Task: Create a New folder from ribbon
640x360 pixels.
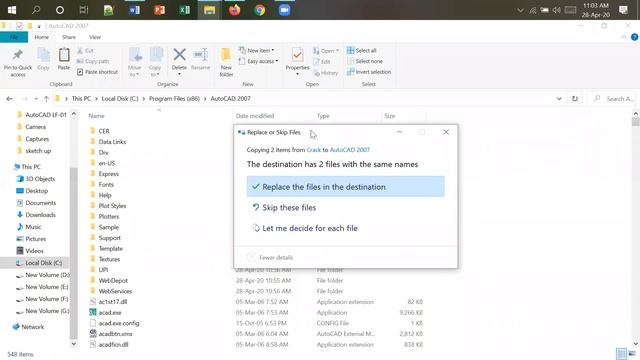Action: coord(226,62)
